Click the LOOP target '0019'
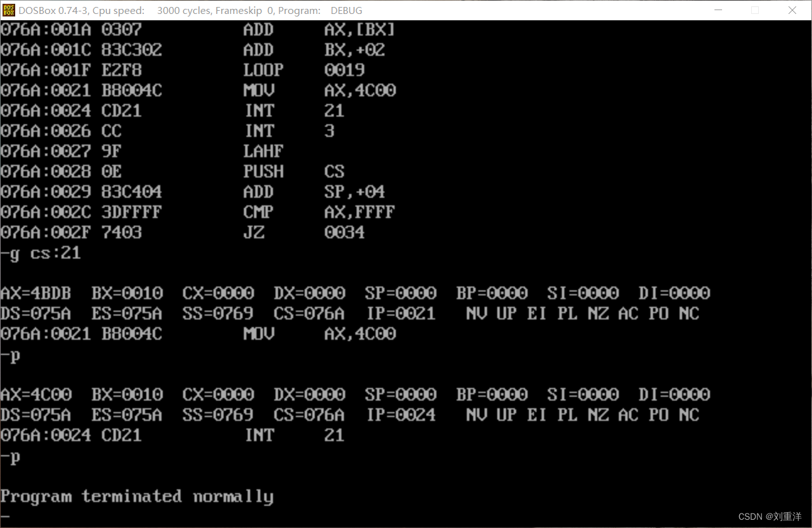Image resolution: width=812 pixels, height=528 pixels. tap(345, 70)
